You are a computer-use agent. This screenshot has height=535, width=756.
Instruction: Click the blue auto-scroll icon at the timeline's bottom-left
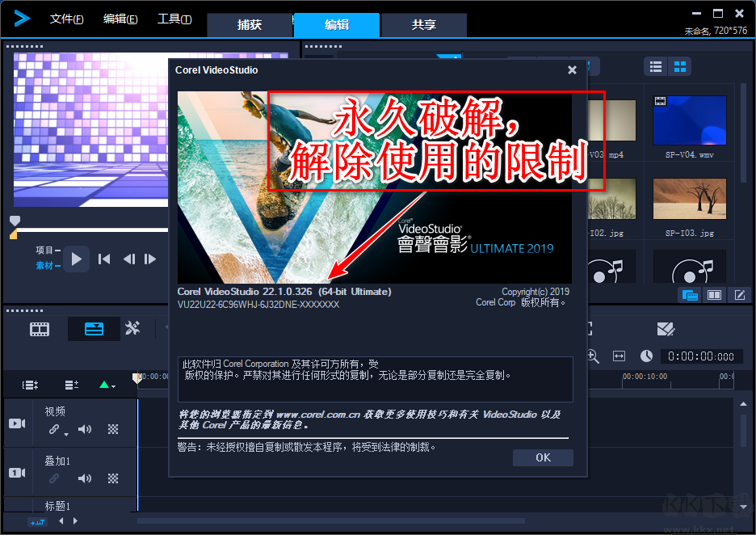[x=37, y=521]
